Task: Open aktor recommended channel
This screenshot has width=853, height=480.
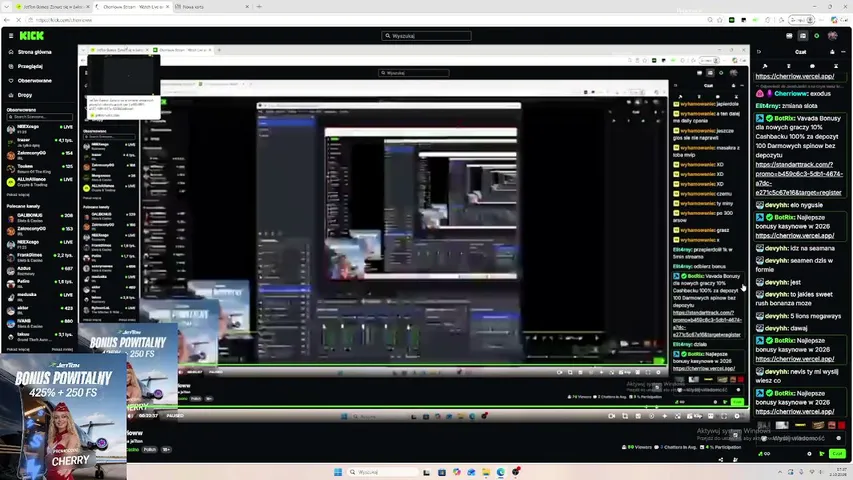Action: click(x=39, y=310)
